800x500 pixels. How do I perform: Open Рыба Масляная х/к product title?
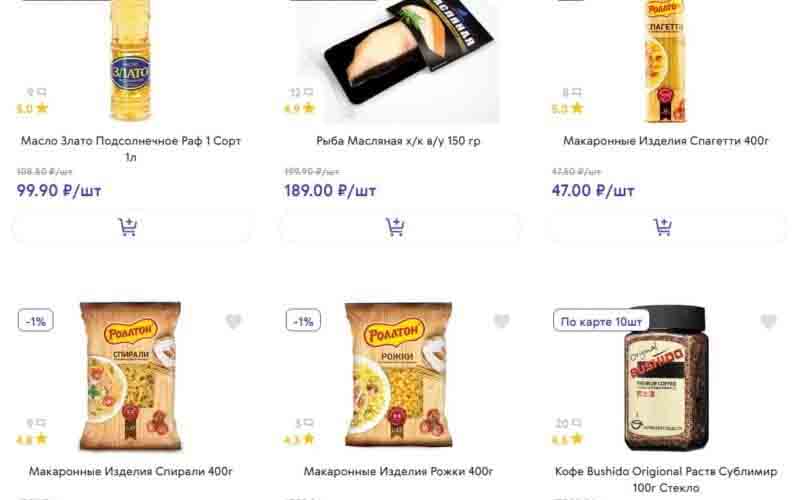pos(398,141)
